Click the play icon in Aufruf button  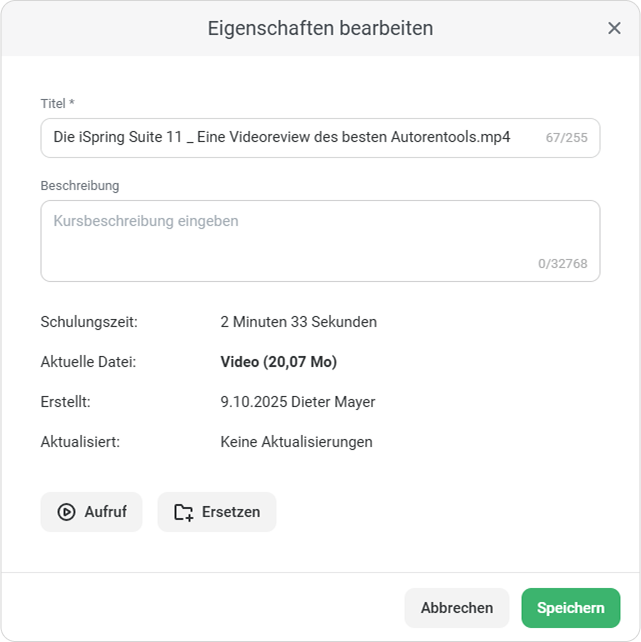(x=66, y=512)
